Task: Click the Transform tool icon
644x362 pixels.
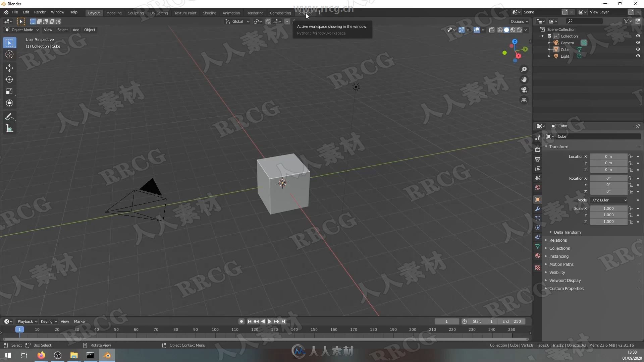Action: [9, 103]
